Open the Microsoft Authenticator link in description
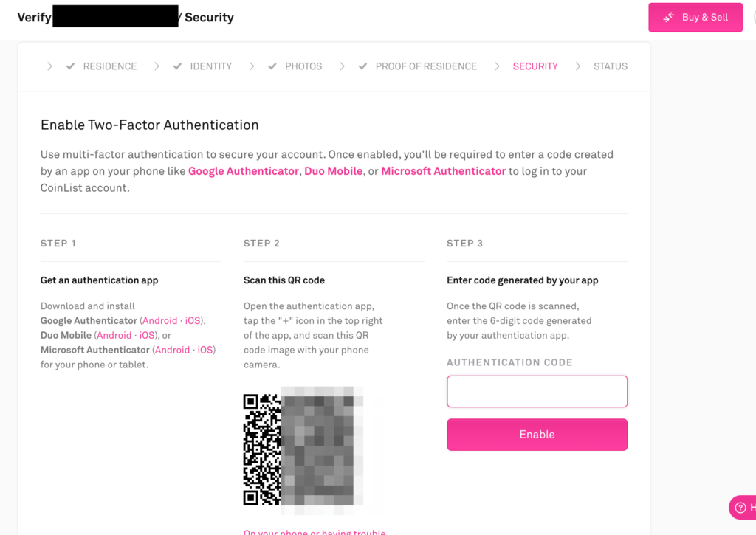756x535 pixels. click(443, 171)
